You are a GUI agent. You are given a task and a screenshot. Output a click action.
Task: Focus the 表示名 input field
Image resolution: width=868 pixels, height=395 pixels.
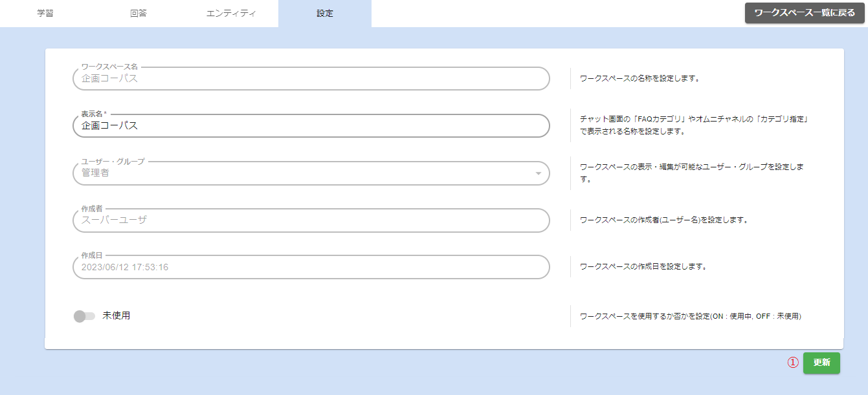point(311,126)
